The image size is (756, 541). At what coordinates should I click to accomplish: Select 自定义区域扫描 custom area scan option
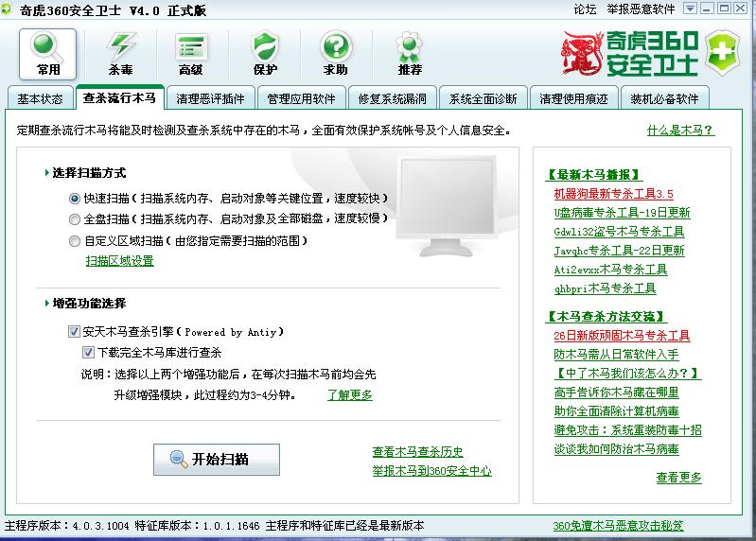click(74, 241)
